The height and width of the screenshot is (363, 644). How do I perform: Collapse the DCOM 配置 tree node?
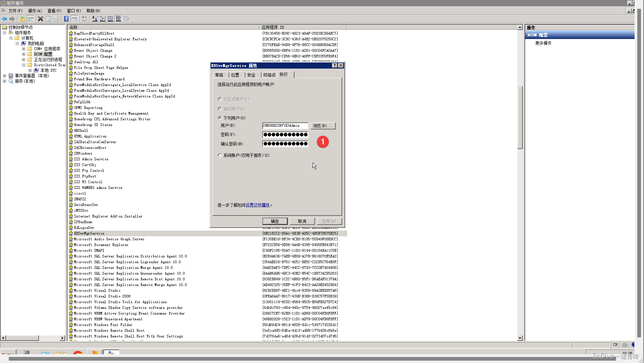pyautogui.click(x=24, y=54)
